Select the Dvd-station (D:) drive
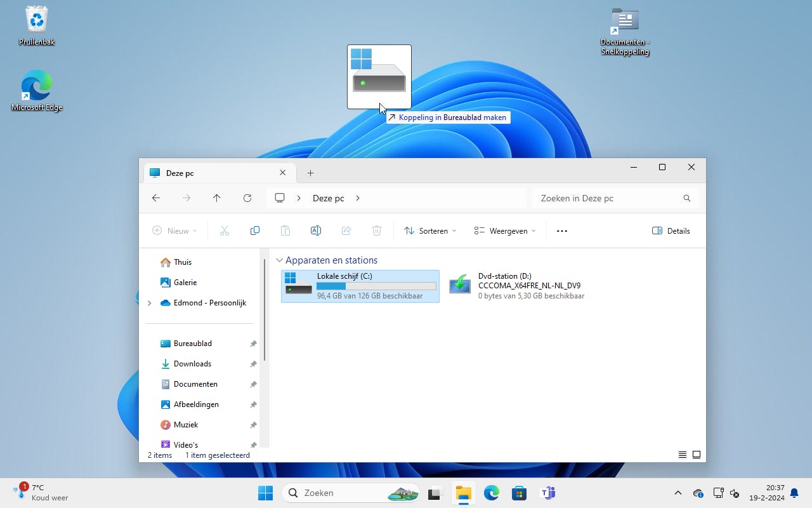The width and height of the screenshot is (812, 508). [x=516, y=286]
